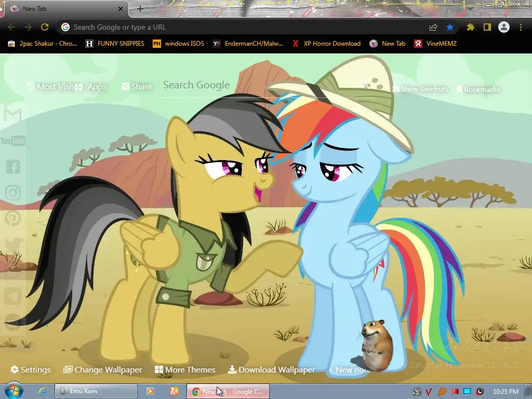532x399 pixels.
Task: Open the Instagram icon in the left sidebar
Action: point(13,193)
